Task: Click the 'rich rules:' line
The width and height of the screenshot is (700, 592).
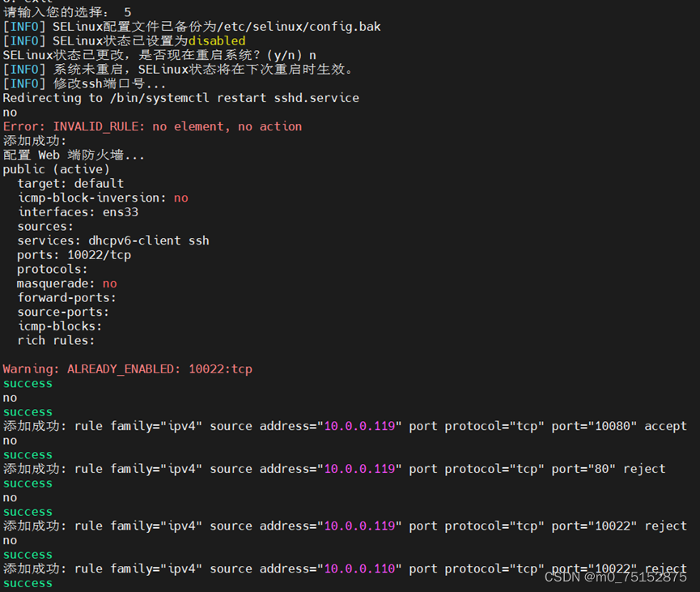Action: click(x=56, y=341)
